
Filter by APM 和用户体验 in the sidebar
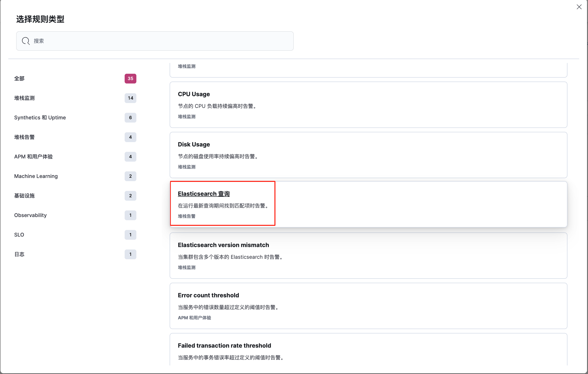[33, 156]
